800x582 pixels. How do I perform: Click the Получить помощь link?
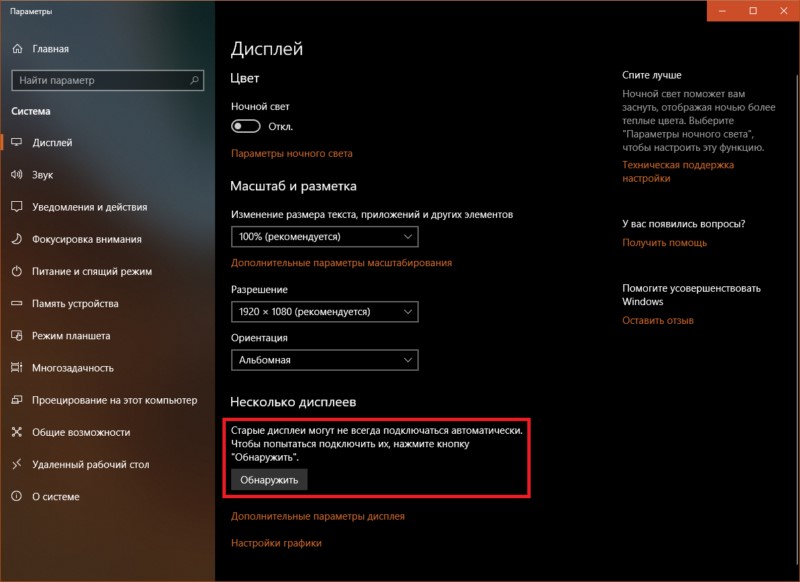click(x=664, y=242)
